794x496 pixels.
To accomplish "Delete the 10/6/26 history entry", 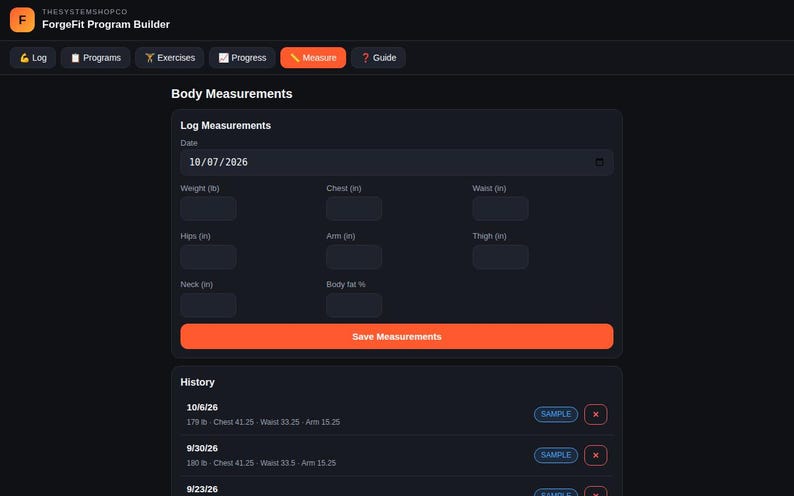I will tap(596, 415).
